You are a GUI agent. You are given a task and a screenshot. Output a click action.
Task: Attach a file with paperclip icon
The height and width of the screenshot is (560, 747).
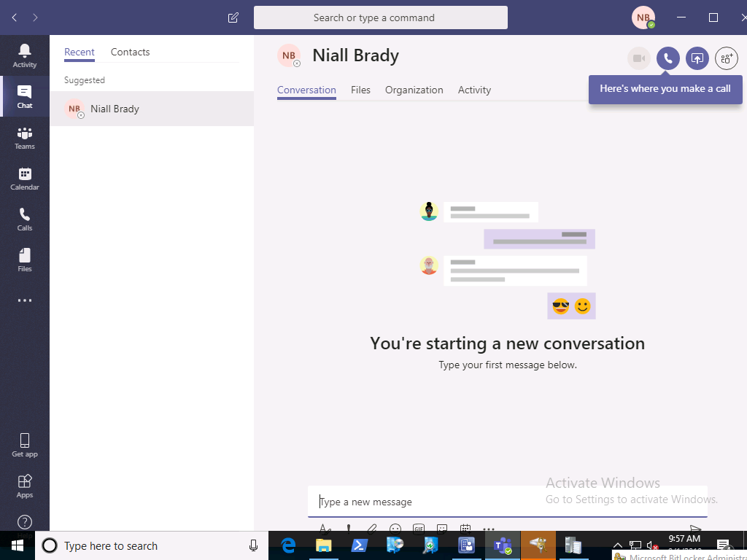pyautogui.click(x=371, y=529)
